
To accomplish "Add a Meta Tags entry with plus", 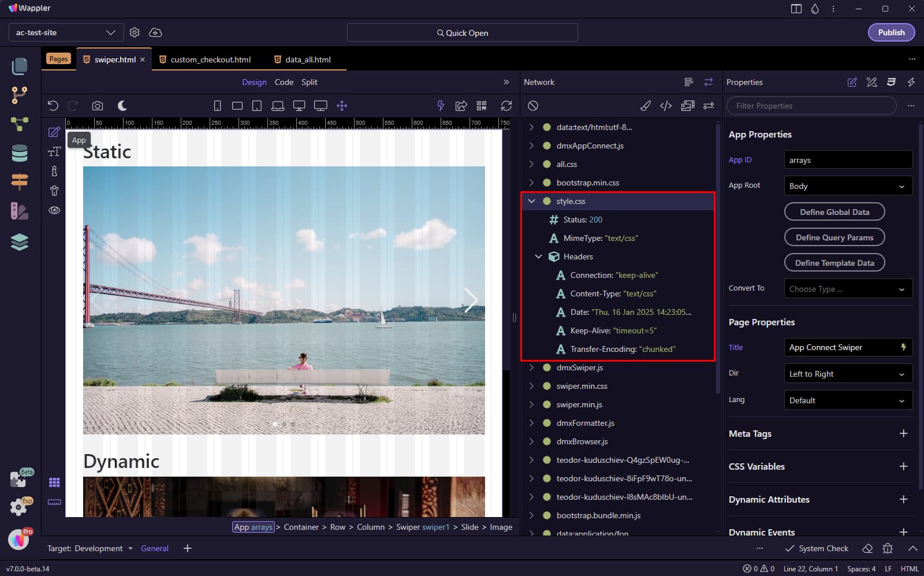I will (904, 433).
